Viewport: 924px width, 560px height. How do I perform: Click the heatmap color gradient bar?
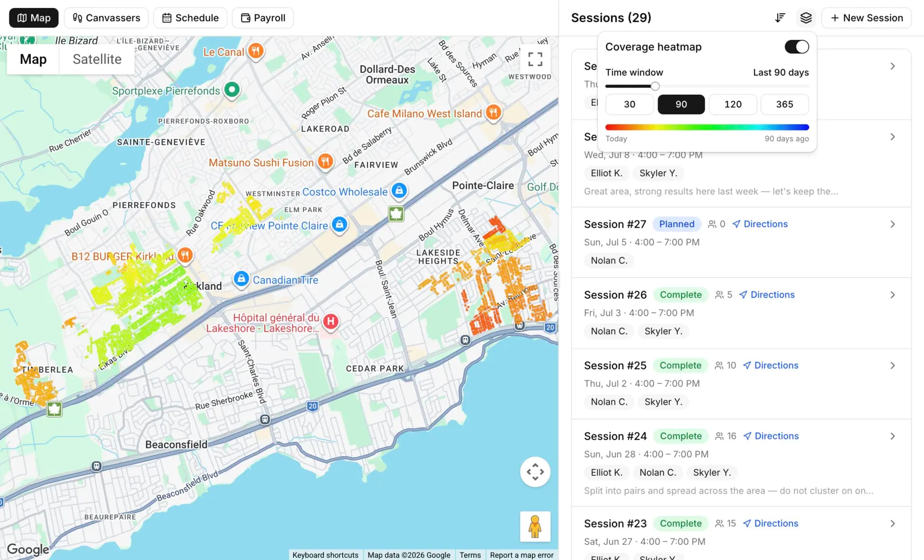coord(707,127)
